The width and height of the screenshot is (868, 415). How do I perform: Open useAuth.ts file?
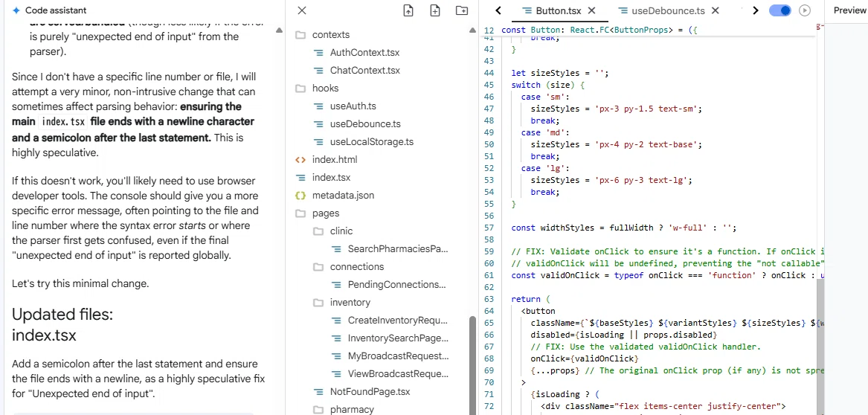353,106
